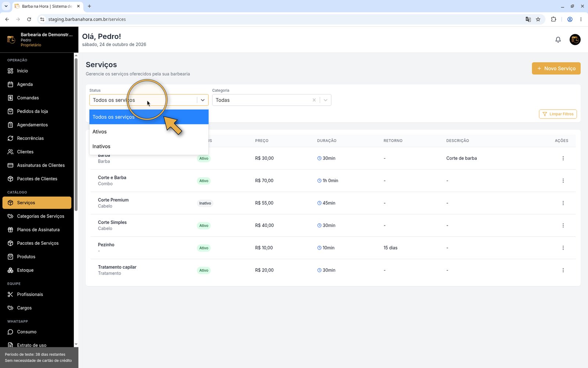Screen dimensions: 588x368
Task: Open Profissionais in the sidebar
Action: click(x=37, y=294)
